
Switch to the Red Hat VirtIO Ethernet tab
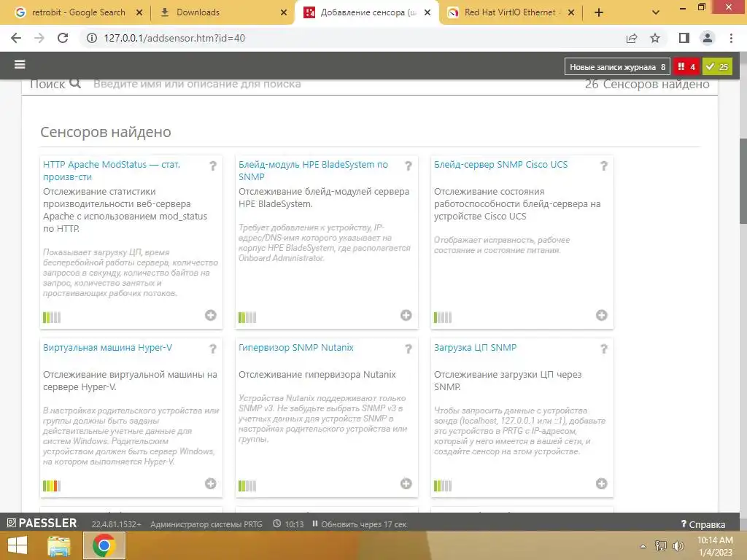[510, 12]
